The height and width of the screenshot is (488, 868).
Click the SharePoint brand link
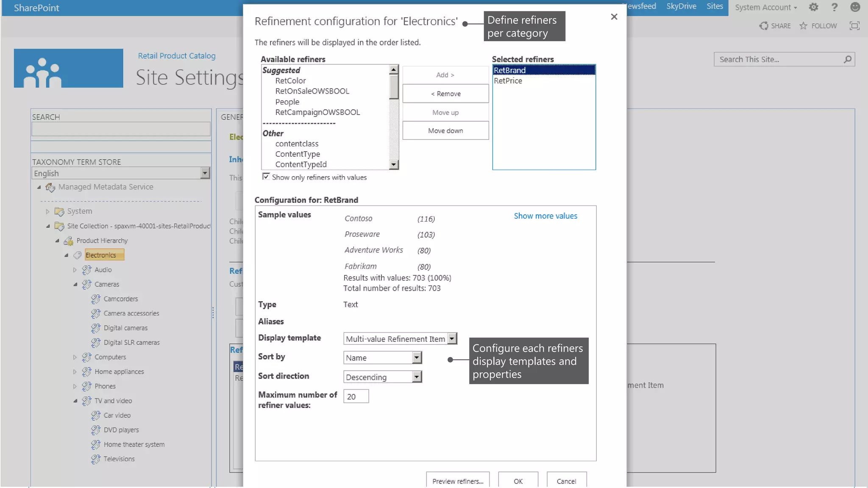[36, 8]
